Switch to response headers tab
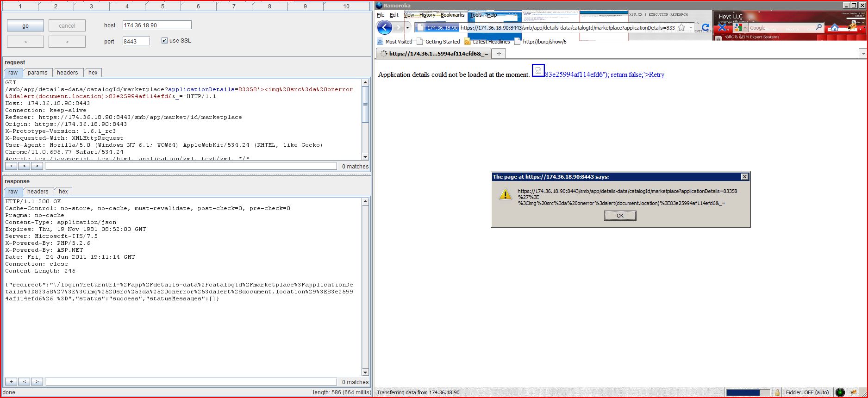Image resolution: width=868 pixels, height=398 pixels. [38, 192]
